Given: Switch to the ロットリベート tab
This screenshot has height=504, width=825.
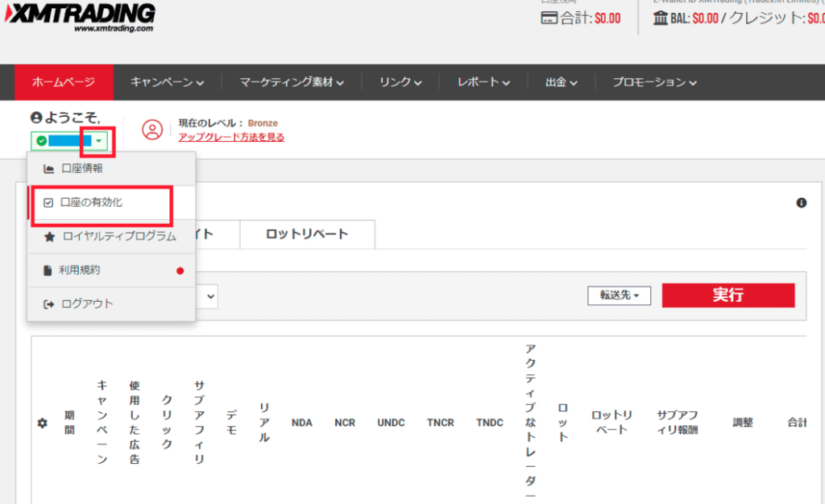Looking at the screenshot, I should tap(307, 234).
